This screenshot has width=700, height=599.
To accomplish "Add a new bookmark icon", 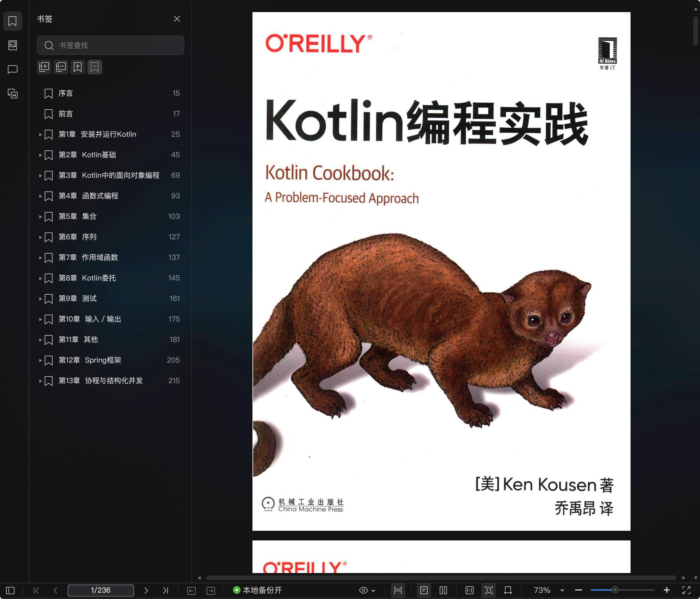I will [x=78, y=67].
